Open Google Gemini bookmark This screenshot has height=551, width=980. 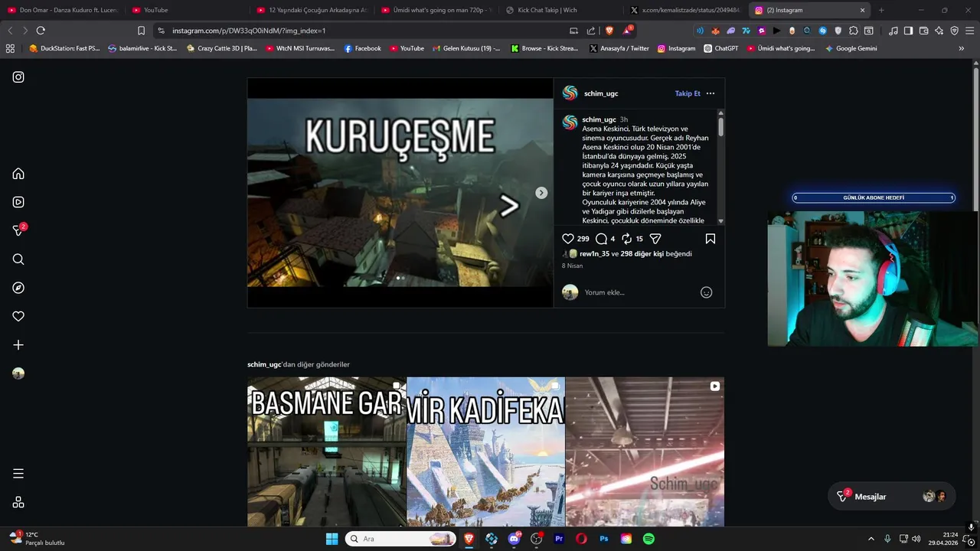[851, 48]
